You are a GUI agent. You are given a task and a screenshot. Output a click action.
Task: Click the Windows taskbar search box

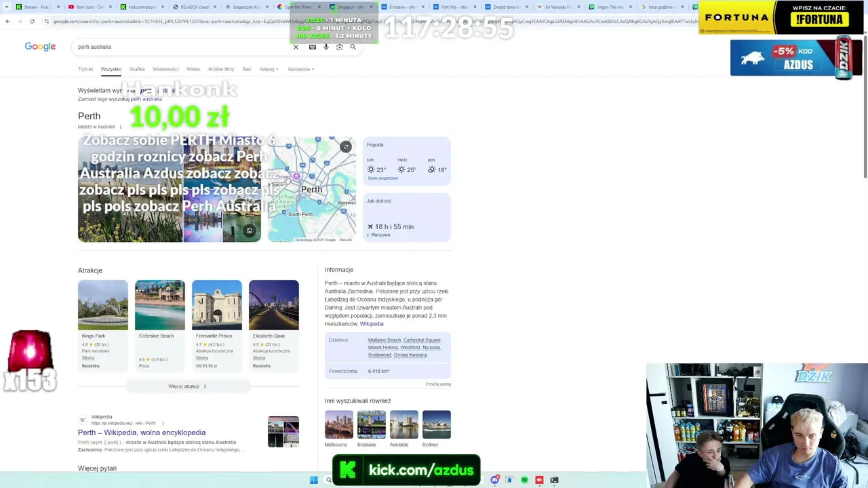click(329, 480)
